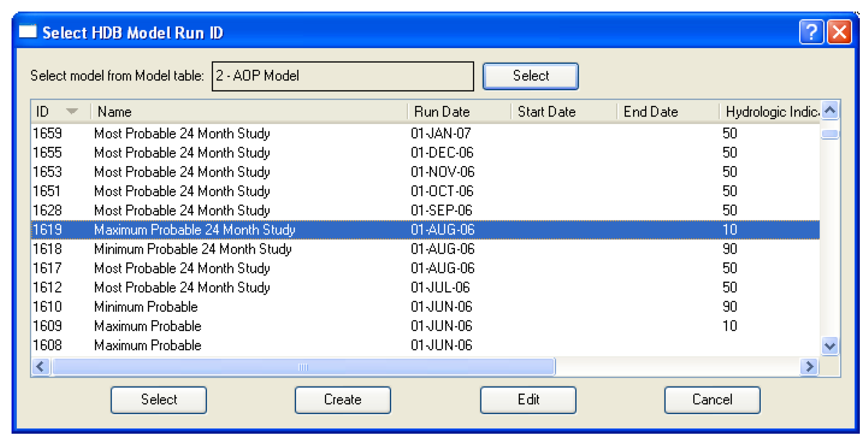Cancel the model run selection
The width and height of the screenshot is (868, 439).
pos(712,400)
